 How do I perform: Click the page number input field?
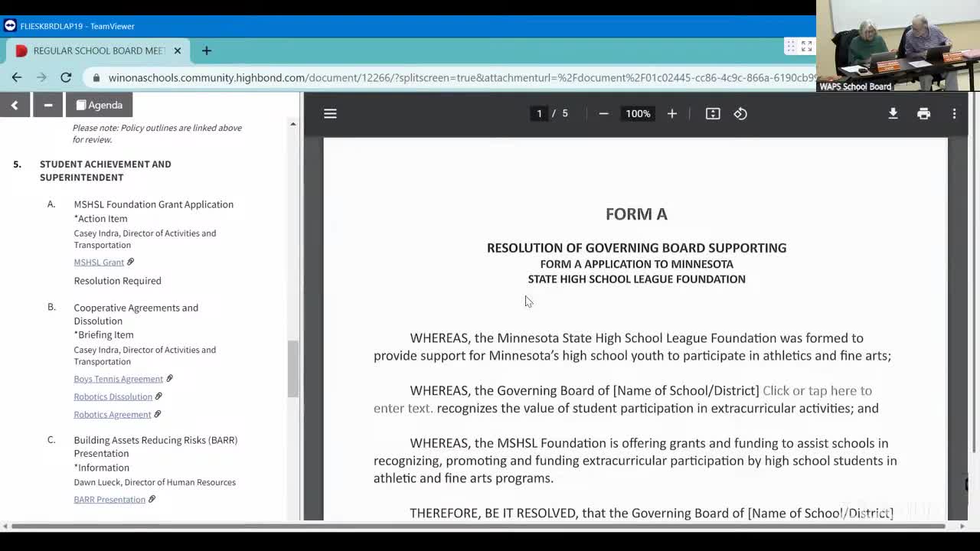[x=540, y=113]
